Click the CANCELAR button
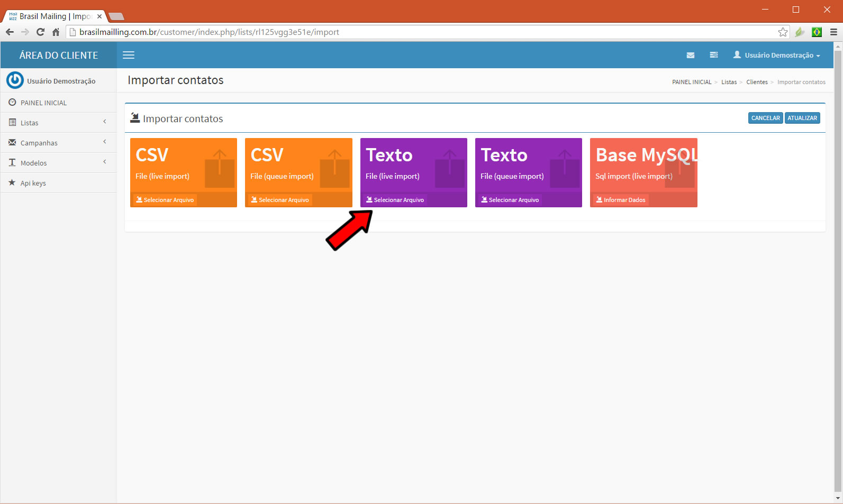The height and width of the screenshot is (504, 843). (765, 118)
